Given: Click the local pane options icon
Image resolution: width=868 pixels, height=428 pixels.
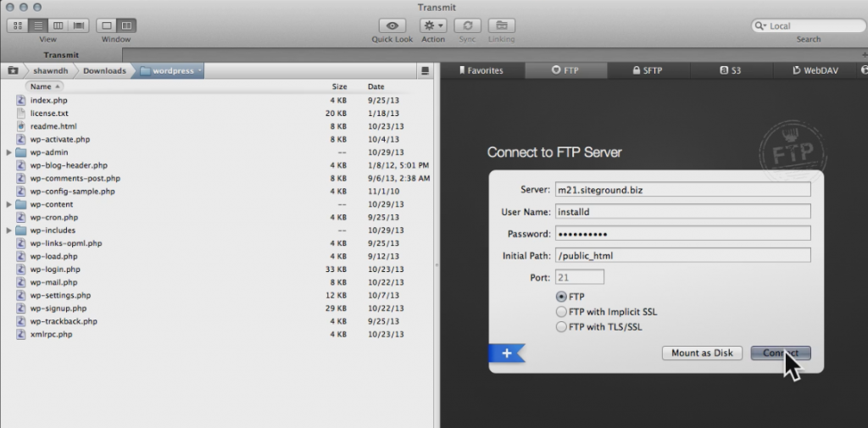Looking at the screenshot, I should point(425,71).
